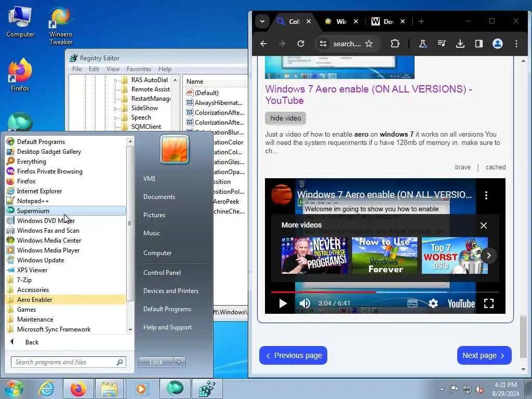Image resolution: width=532 pixels, height=399 pixels.
Task: Switch to the Dov browser tab
Action: [388, 21]
